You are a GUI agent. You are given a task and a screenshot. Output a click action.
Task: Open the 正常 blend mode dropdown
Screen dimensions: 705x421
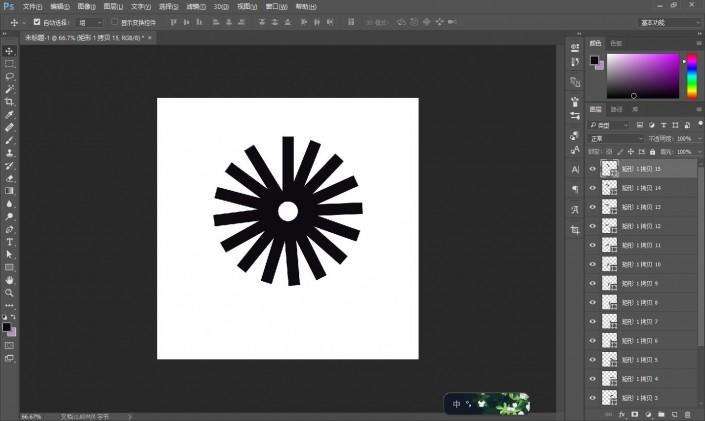[616, 139]
